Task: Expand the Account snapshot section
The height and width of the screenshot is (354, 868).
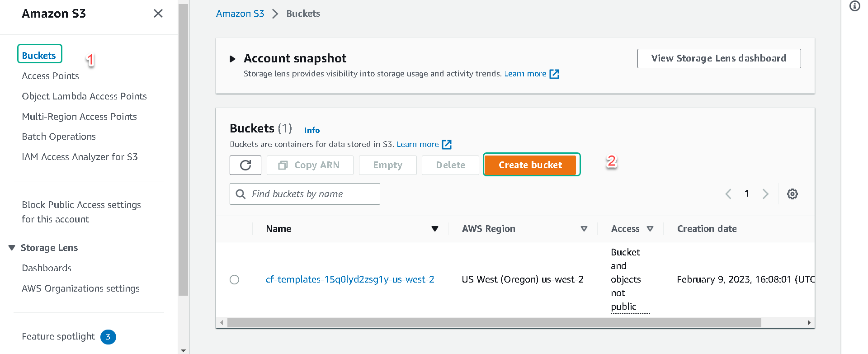Action: point(232,59)
